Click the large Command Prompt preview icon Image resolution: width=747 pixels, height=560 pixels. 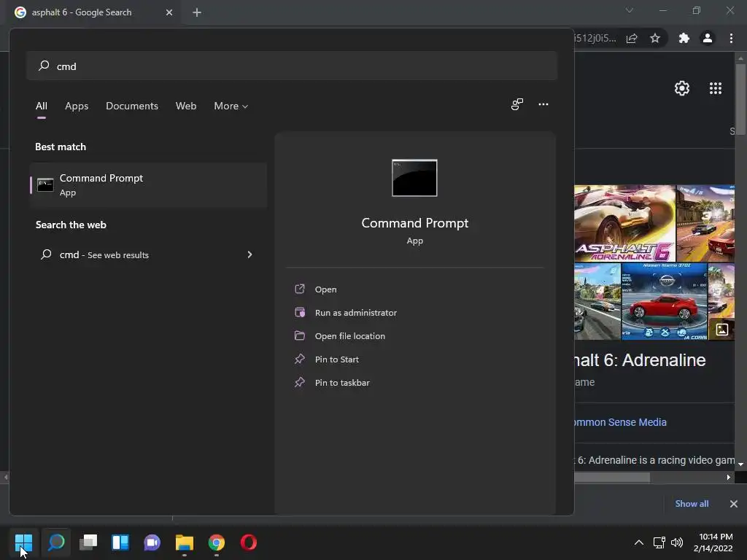pyautogui.click(x=414, y=178)
